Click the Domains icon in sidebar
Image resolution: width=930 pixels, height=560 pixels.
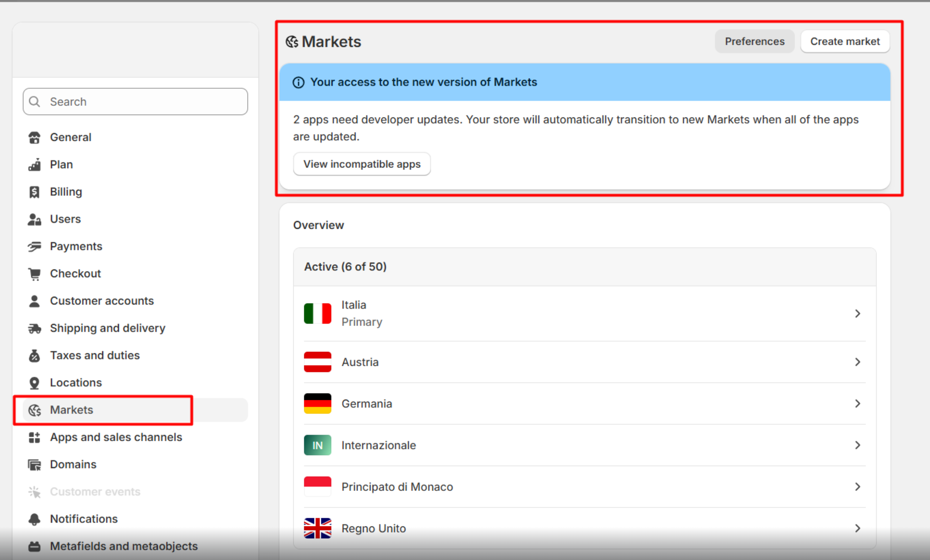pyautogui.click(x=34, y=465)
